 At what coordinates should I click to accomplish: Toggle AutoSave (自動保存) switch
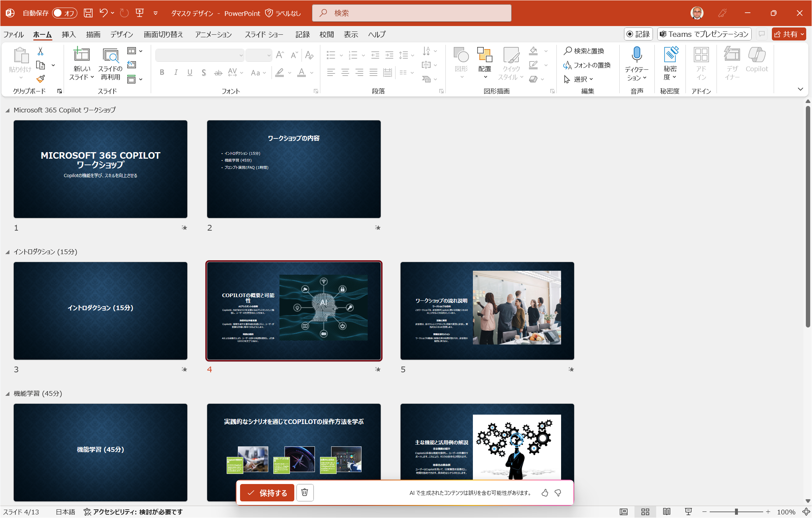(64, 13)
